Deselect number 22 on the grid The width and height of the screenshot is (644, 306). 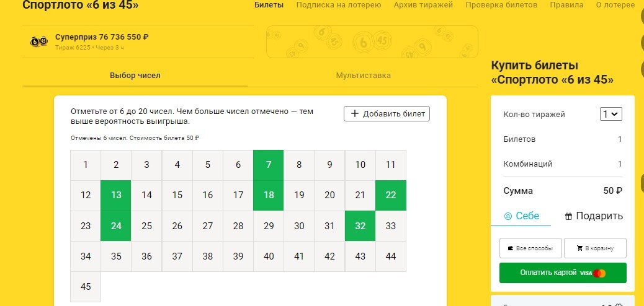(391, 195)
